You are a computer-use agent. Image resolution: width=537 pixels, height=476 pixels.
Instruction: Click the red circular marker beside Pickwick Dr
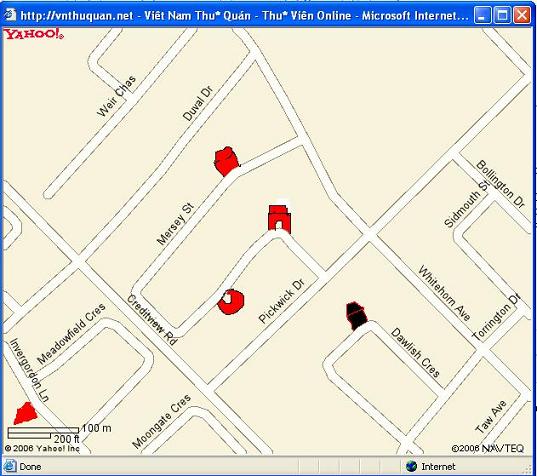(x=230, y=302)
